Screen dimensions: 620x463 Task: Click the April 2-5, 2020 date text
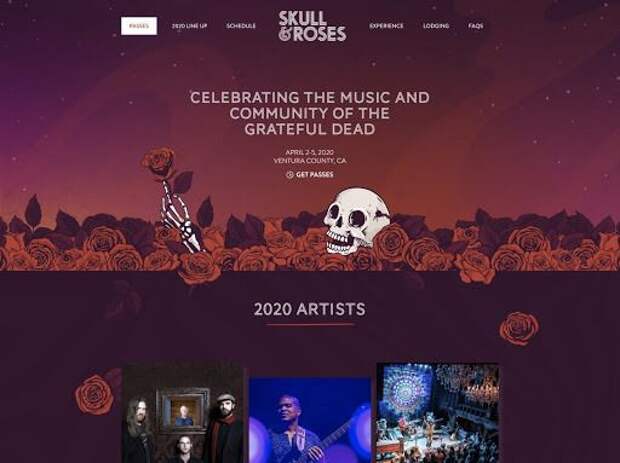(310, 153)
